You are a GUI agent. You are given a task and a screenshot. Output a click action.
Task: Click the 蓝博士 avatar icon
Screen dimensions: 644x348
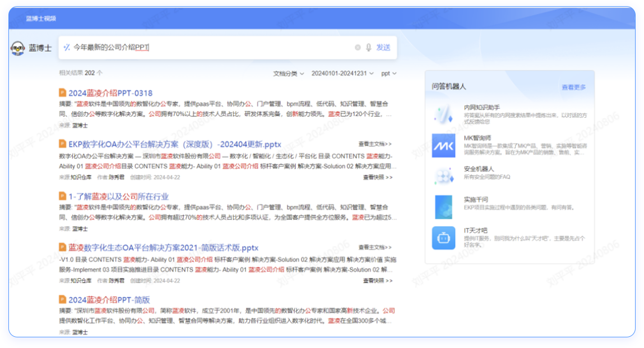click(x=18, y=48)
